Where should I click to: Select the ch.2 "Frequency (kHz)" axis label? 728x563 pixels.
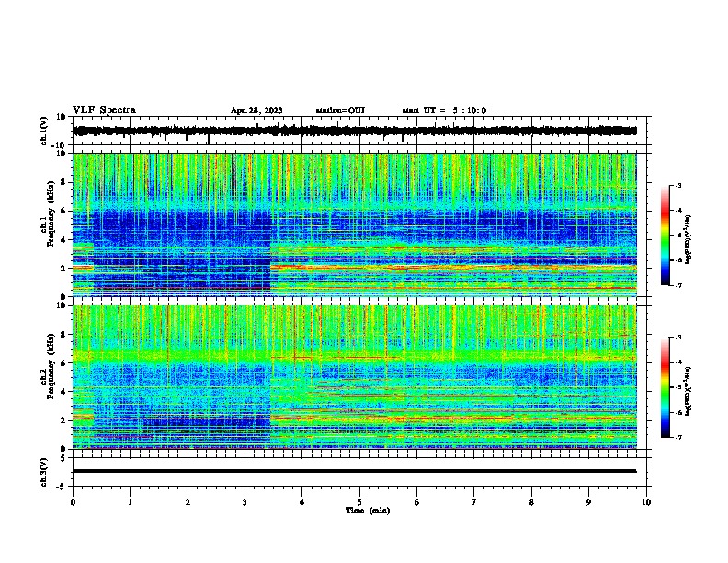[51, 366]
